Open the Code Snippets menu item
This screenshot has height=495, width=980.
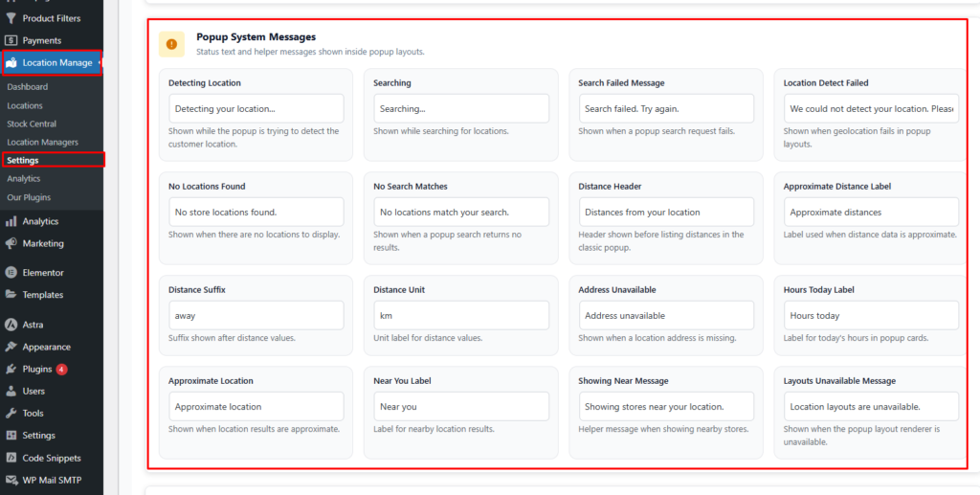click(x=52, y=458)
